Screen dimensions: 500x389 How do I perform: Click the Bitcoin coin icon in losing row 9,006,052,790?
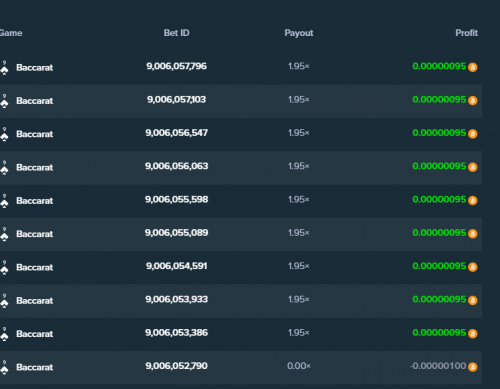[x=473, y=367]
